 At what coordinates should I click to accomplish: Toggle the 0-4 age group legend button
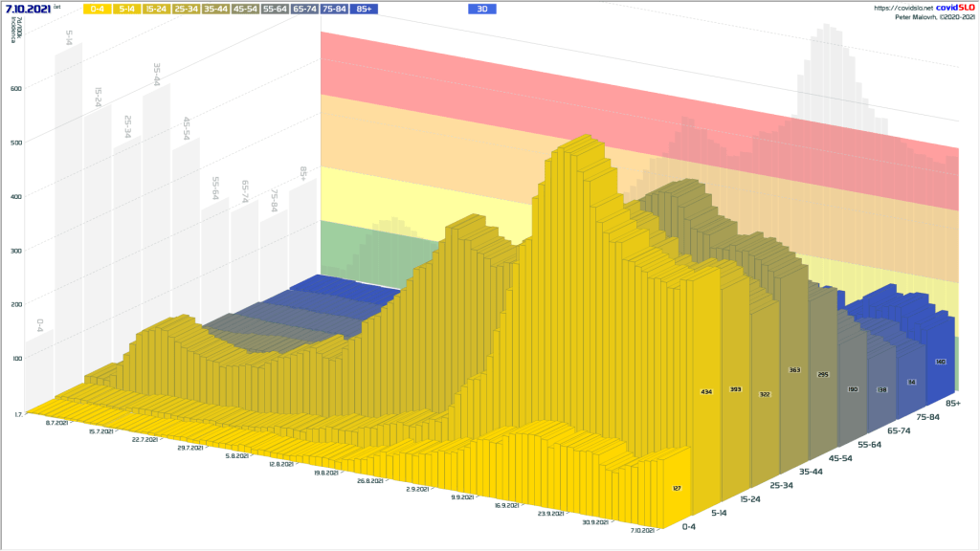(98, 9)
